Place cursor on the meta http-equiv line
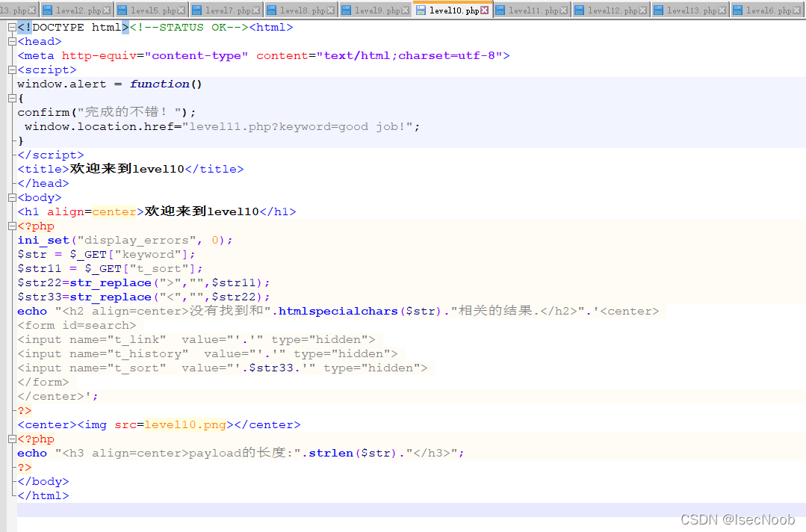The image size is (806, 532). (x=264, y=55)
